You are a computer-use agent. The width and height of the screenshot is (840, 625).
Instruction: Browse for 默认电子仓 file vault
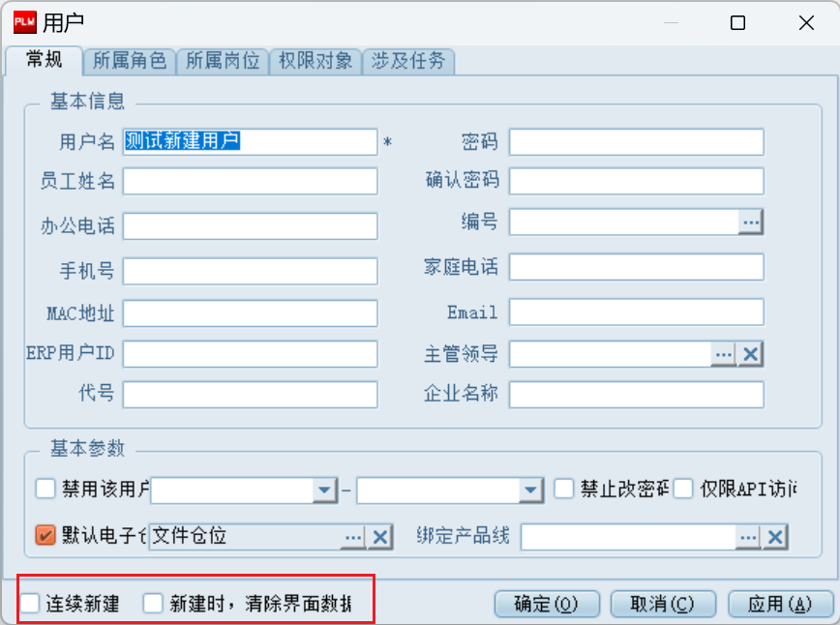coord(353,537)
